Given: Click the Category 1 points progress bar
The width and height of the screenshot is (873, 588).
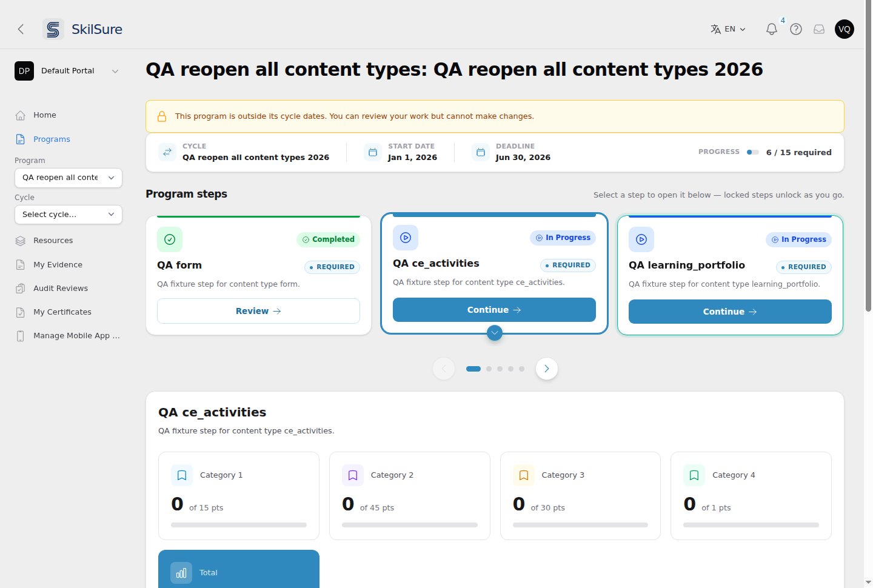Looking at the screenshot, I should tap(239, 525).
